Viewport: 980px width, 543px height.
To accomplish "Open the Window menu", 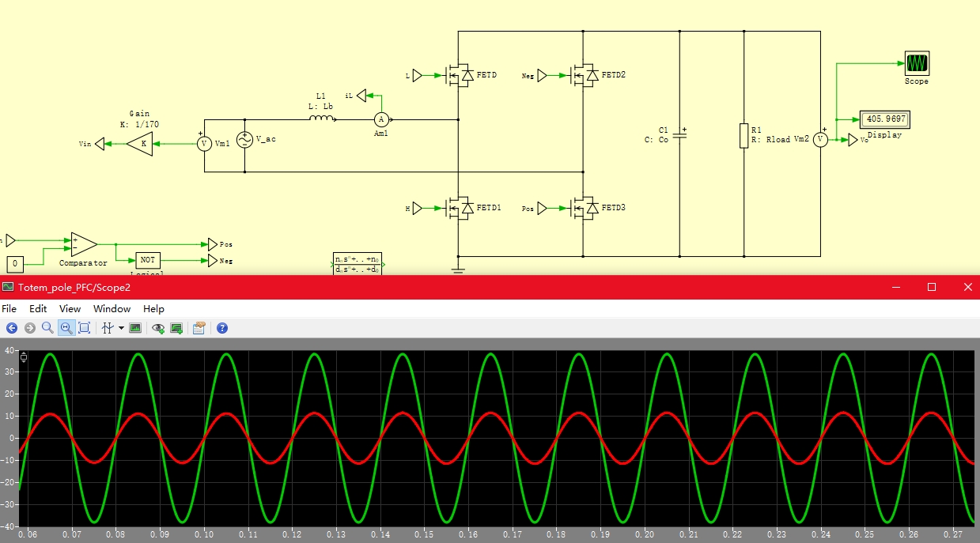I will click(x=112, y=309).
